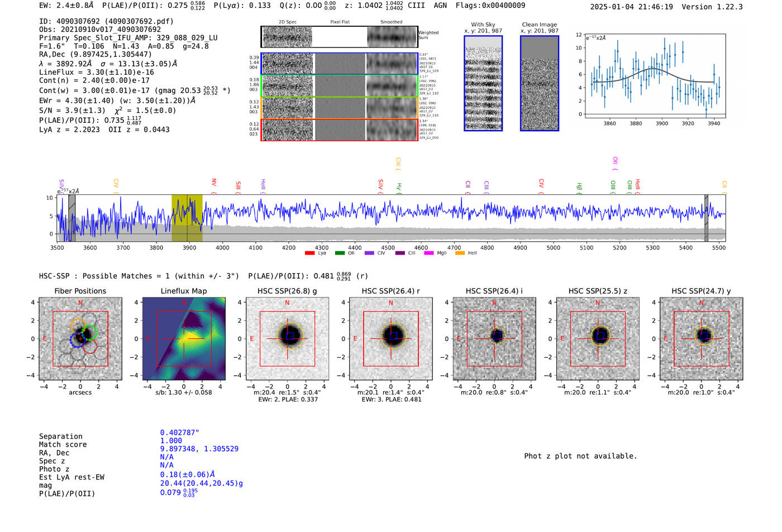Image resolution: width=782 pixels, height=532 pixels.
Task: Click the Pixel Flat column header
Action: (x=340, y=22)
